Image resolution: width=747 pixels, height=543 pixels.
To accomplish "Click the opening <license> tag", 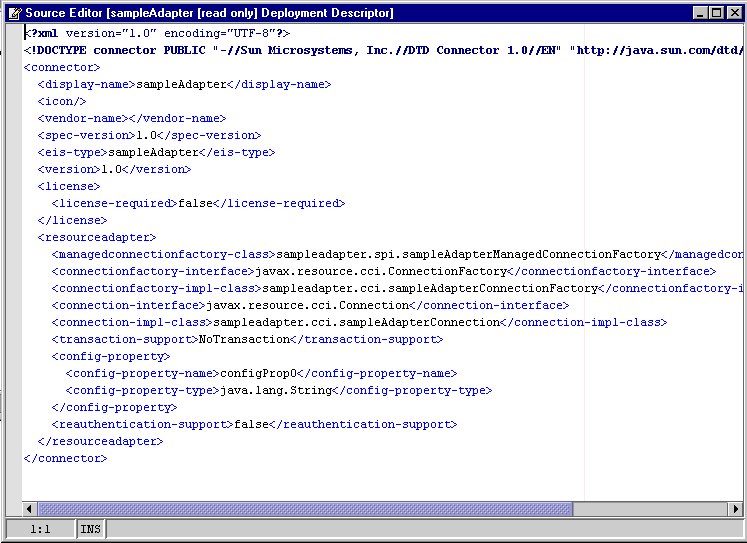I will click(69, 186).
